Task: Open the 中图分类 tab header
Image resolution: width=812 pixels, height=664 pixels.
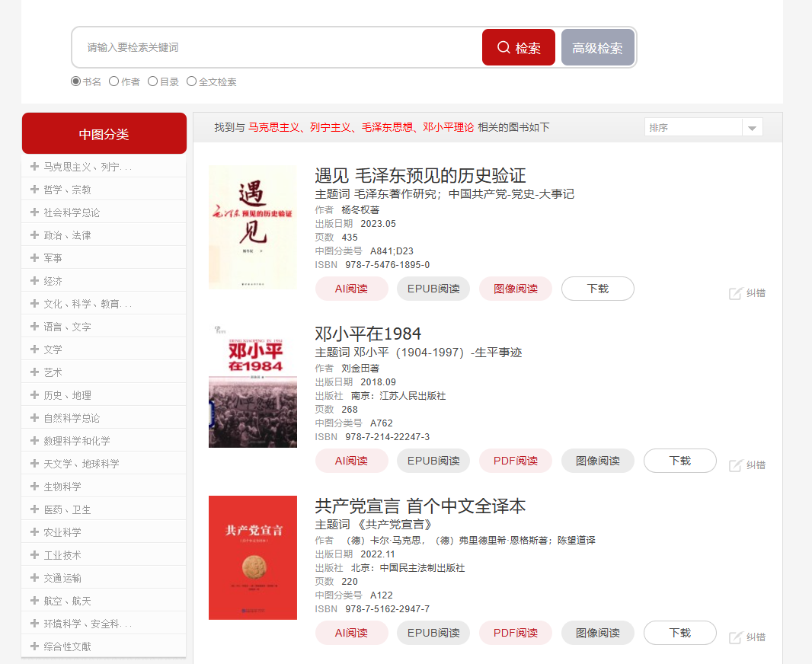Action: click(104, 134)
